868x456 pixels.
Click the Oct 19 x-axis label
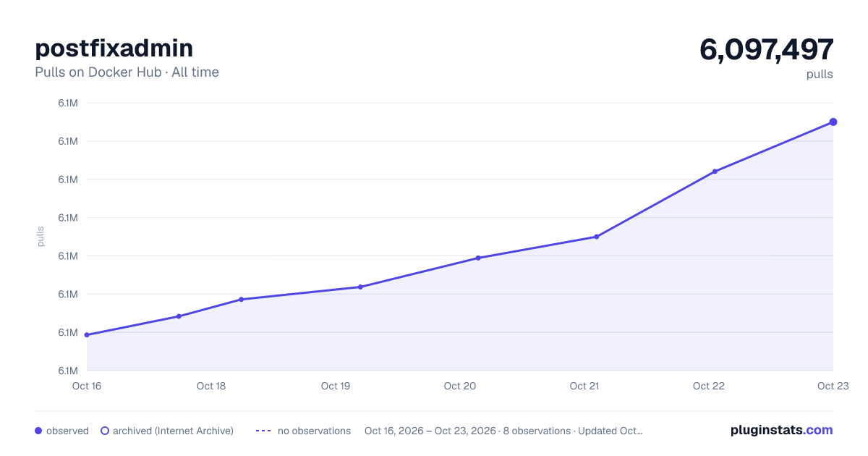pyautogui.click(x=336, y=386)
